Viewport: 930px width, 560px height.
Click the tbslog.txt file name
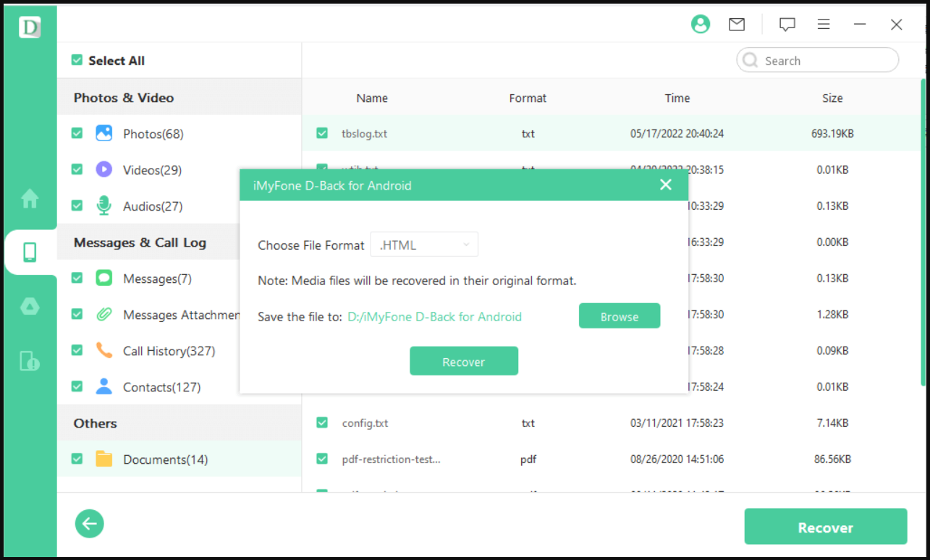364,134
